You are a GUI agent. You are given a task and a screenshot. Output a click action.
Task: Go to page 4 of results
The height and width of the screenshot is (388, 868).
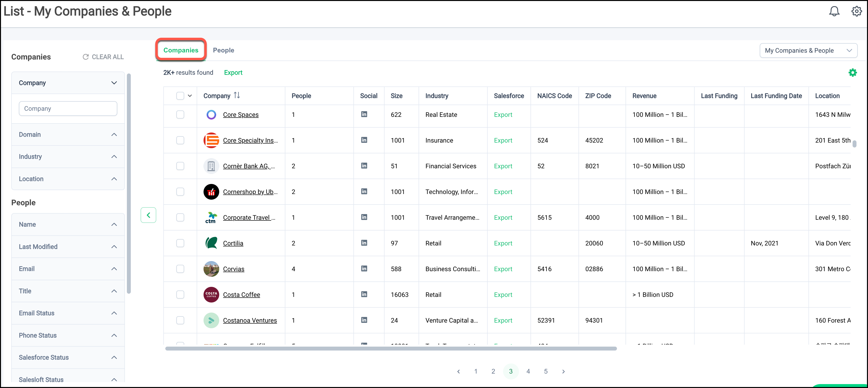[x=528, y=371]
